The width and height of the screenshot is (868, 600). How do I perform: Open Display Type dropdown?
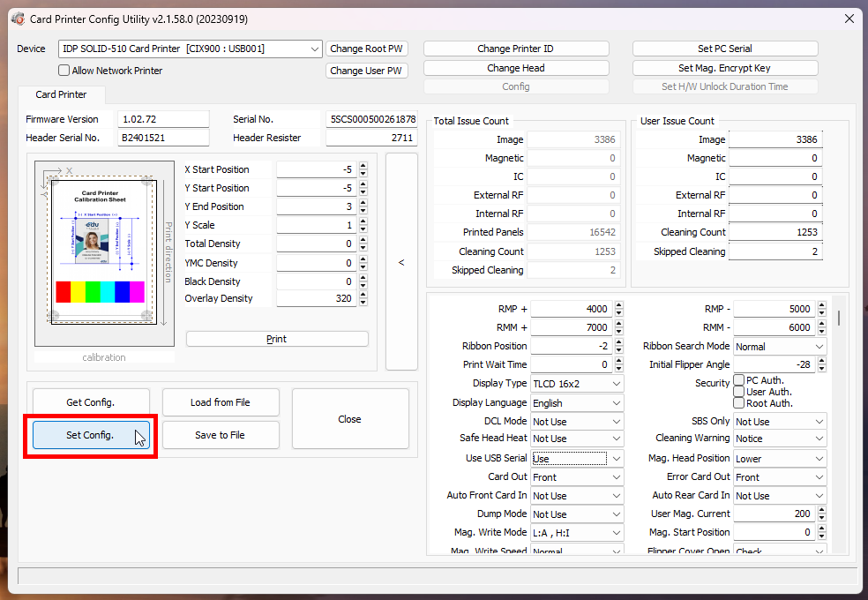[577, 384]
